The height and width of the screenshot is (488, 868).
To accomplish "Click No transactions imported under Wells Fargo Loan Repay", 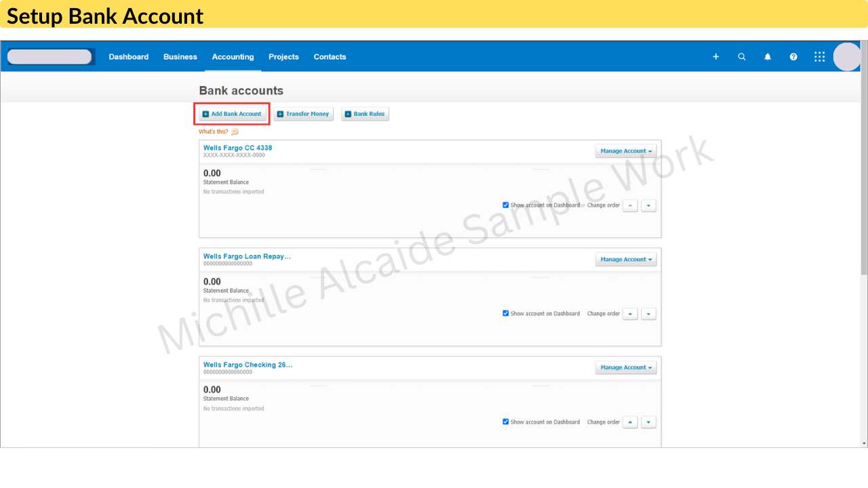I will (x=234, y=300).
